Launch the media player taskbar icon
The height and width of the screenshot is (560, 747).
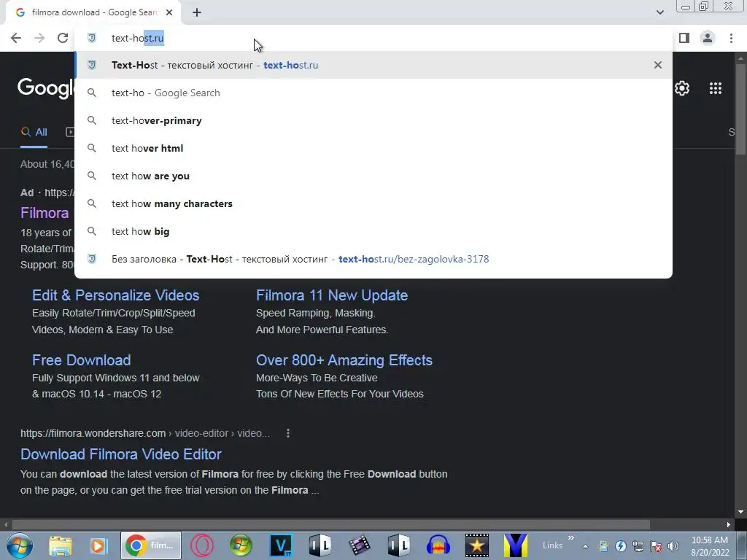click(x=98, y=545)
